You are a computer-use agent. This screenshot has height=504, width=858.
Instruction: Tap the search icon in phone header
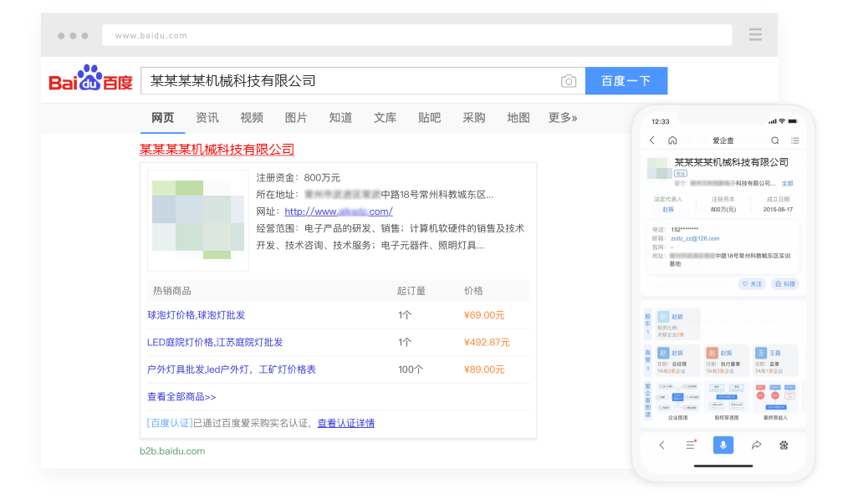[x=775, y=140]
